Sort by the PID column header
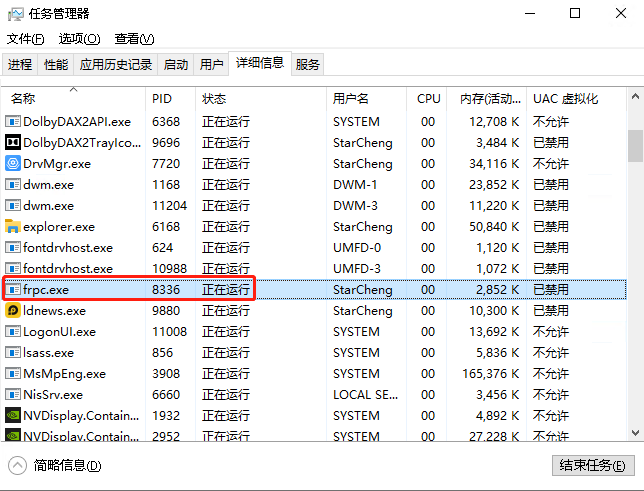Image resolution: width=644 pixels, height=491 pixels. [x=170, y=99]
